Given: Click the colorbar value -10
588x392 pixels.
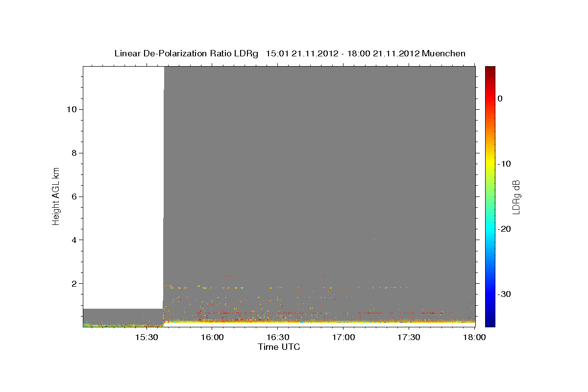Looking at the screenshot, I should [504, 164].
